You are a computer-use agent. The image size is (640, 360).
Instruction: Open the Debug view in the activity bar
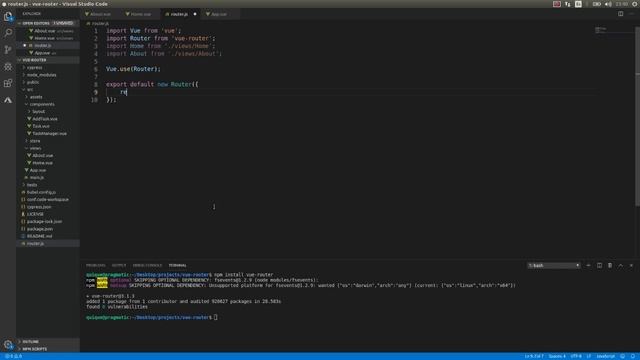point(8,67)
